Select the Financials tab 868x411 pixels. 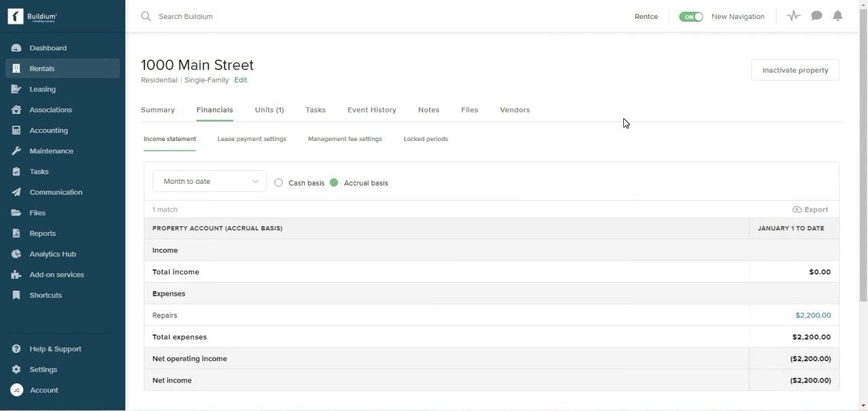point(215,110)
